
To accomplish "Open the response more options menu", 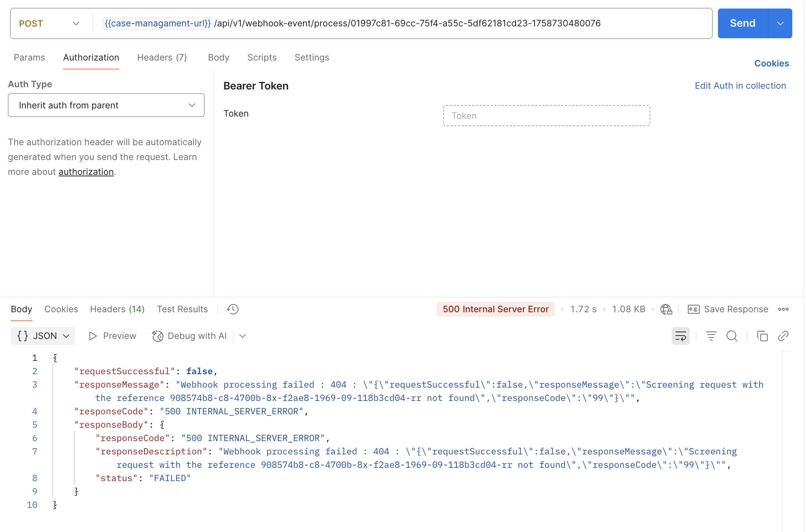I will pyautogui.click(x=783, y=309).
